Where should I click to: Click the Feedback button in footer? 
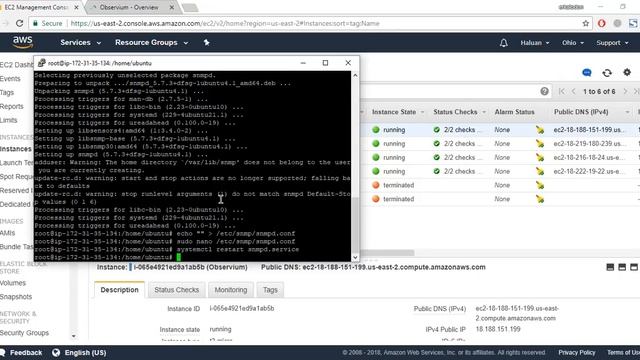(22, 353)
